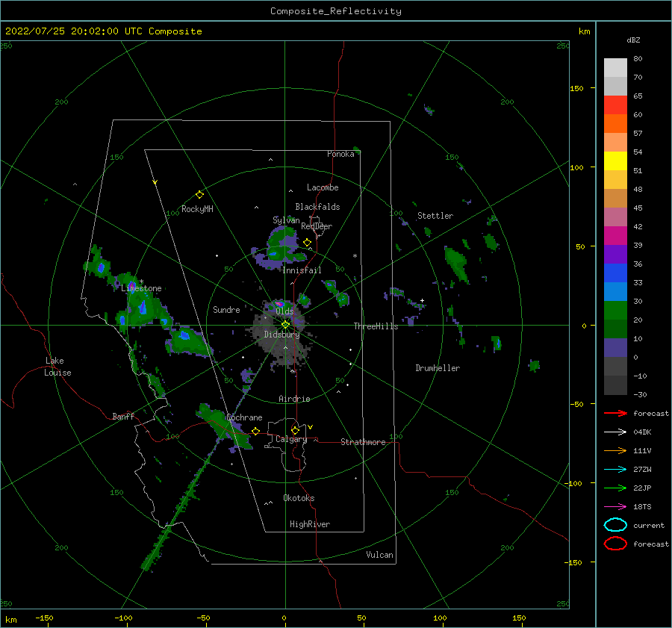Click the Sylvan label
The height and width of the screenshot is (628, 672).
point(286,220)
